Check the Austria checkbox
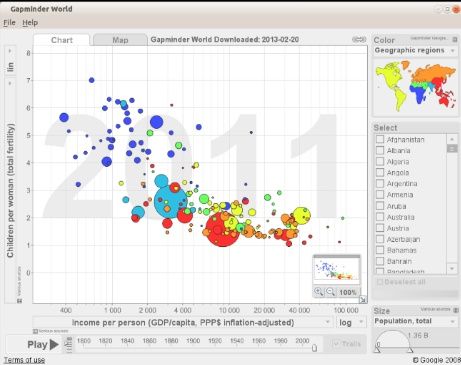Screen dimensions: 461x365 pos(380,228)
